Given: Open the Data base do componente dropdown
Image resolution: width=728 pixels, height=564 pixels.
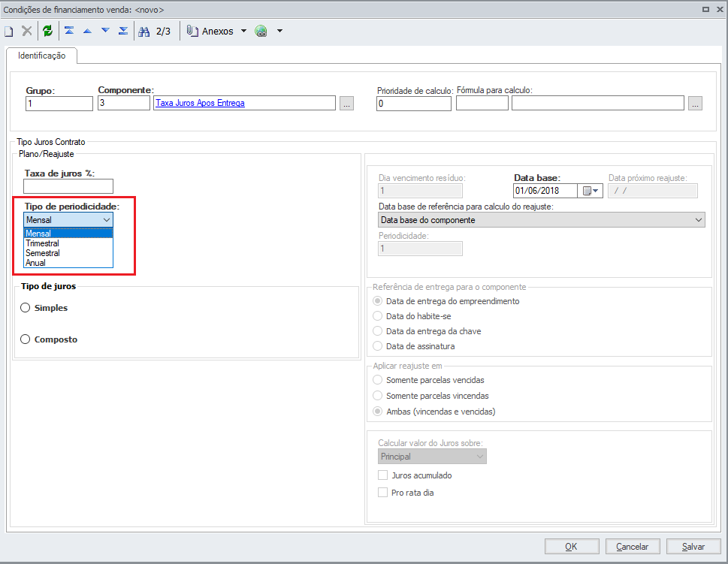Looking at the screenshot, I should [542, 220].
